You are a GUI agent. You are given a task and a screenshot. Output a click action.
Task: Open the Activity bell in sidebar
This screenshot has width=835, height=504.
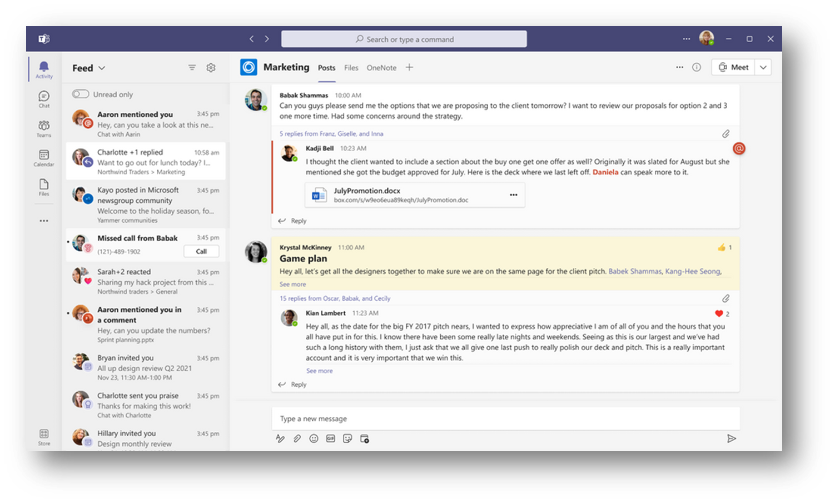coord(44,69)
